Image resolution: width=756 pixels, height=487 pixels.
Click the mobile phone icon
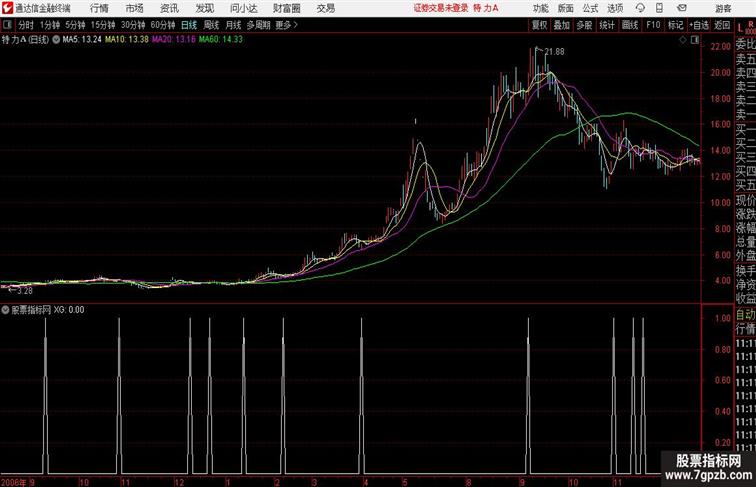pyautogui.click(x=659, y=8)
